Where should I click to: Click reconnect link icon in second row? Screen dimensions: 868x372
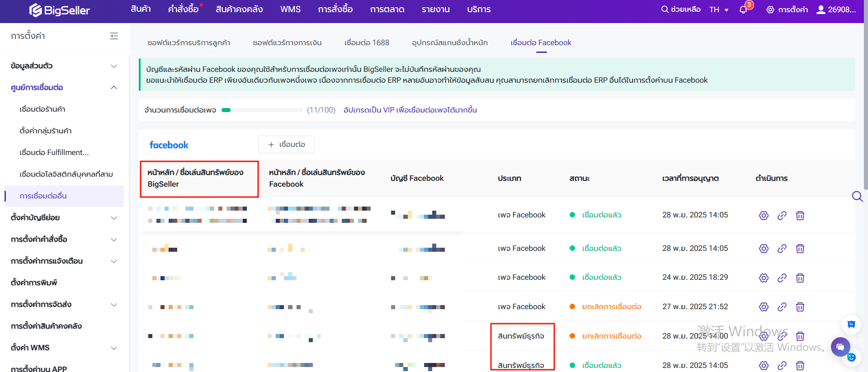(x=782, y=249)
